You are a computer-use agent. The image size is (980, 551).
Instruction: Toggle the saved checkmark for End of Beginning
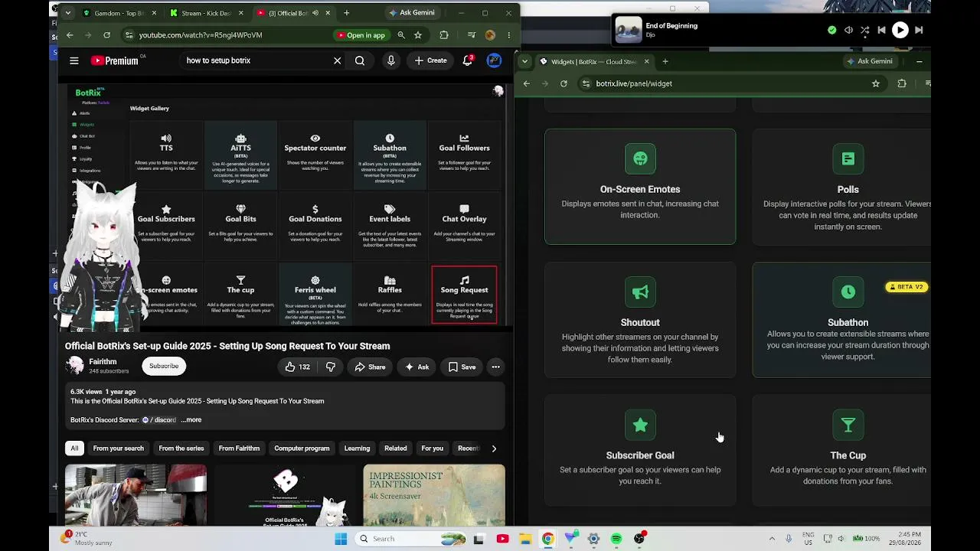tap(832, 31)
